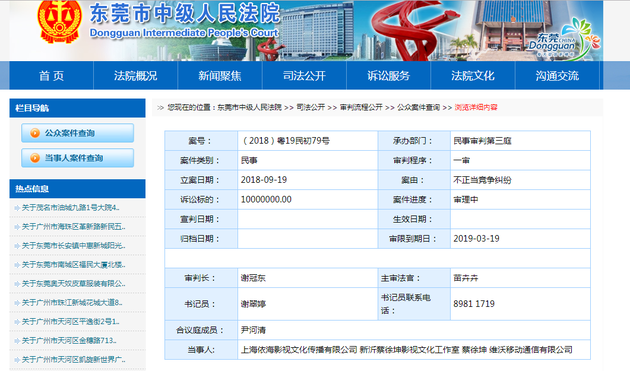This screenshot has width=630, height=371.
Task: Click party 维沃移动通信有限公司
Action: pos(531,350)
